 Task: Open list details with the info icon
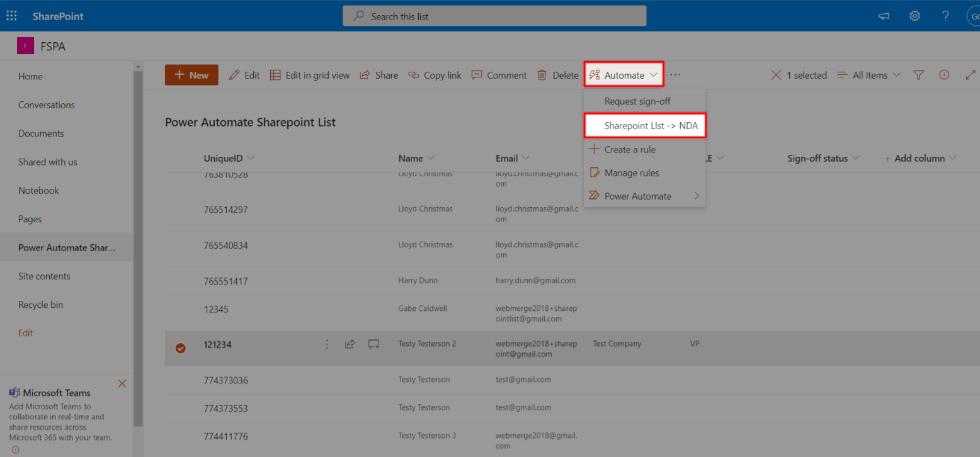point(944,74)
